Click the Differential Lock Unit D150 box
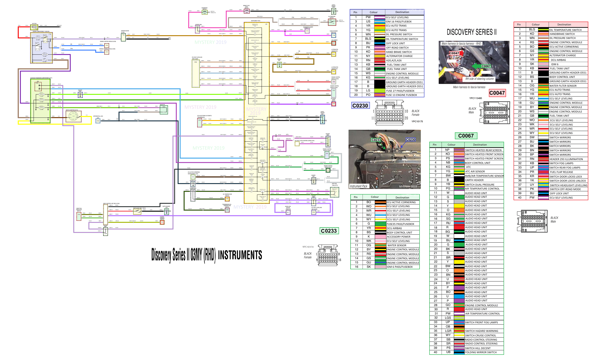 click(98, 121)
